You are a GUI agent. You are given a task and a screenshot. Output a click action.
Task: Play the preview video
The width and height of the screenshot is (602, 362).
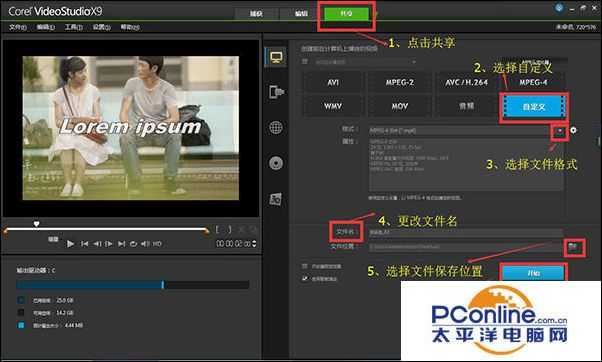coord(70,244)
